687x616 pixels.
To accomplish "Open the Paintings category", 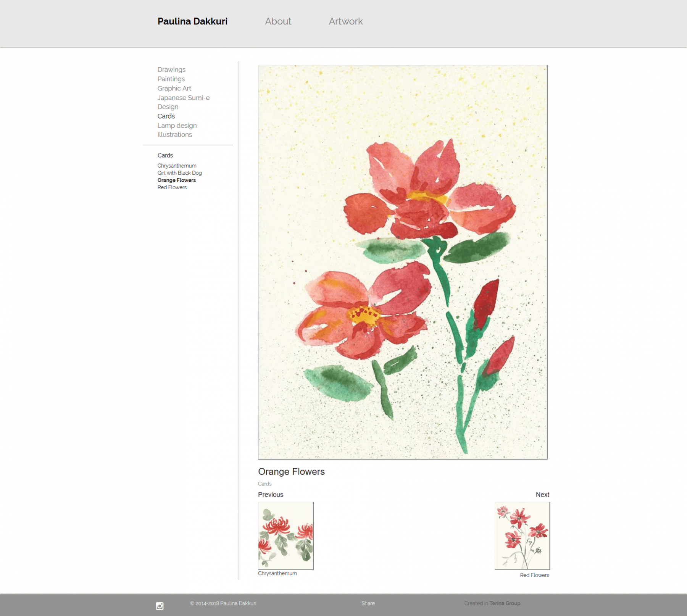I will pos(171,79).
